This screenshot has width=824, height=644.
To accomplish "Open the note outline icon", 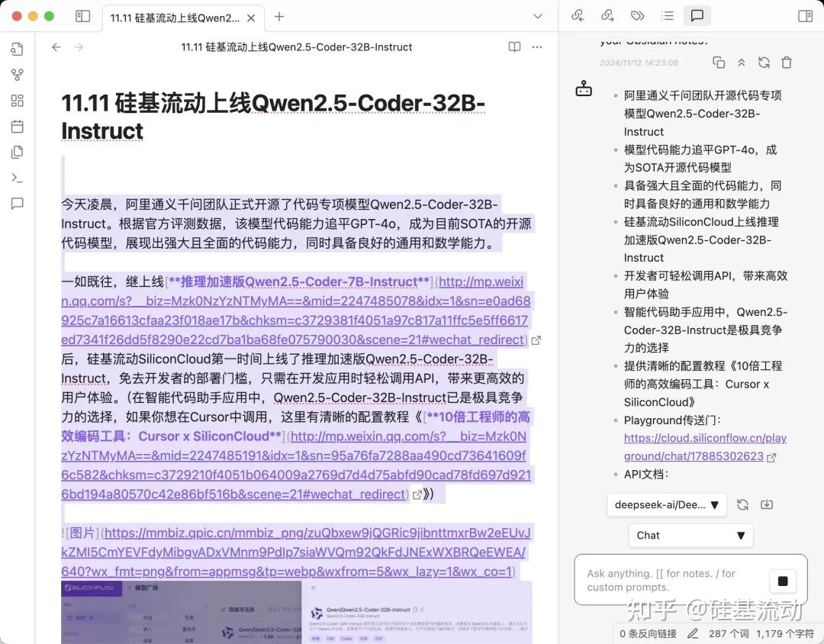I will pos(668,16).
